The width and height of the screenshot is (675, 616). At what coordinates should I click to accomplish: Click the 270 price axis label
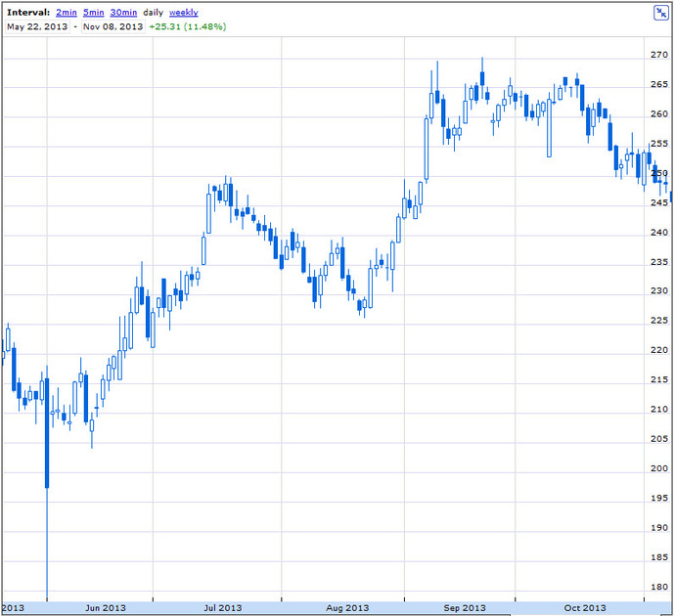pos(659,55)
